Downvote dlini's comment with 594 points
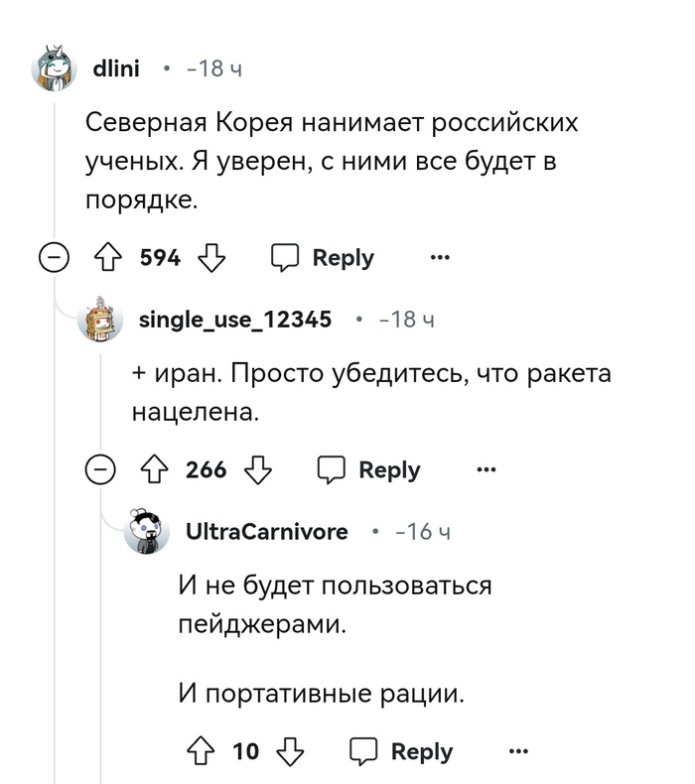695x784 pixels. (211, 258)
